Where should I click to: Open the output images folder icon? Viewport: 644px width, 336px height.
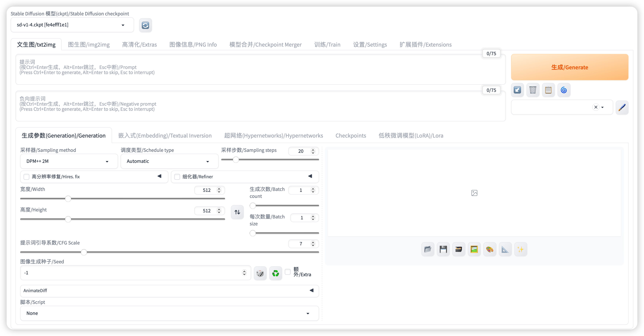[x=428, y=249]
